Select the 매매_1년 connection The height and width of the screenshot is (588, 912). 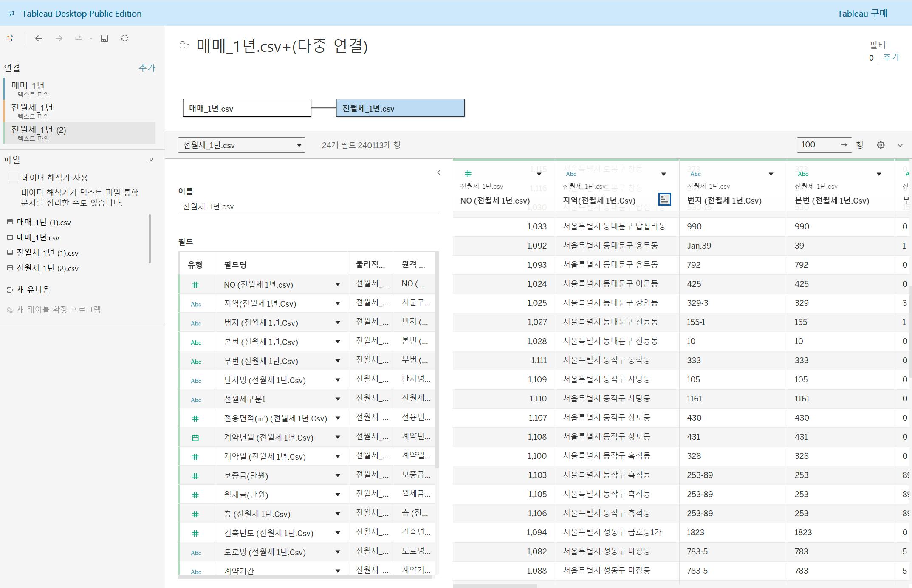pos(28,85)
